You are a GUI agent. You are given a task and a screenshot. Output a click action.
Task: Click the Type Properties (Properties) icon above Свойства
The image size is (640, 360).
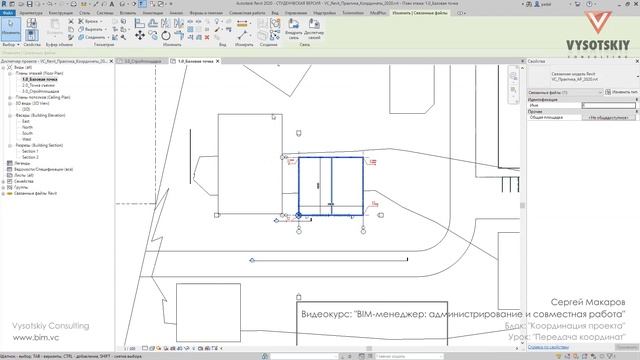pos(31,23)
